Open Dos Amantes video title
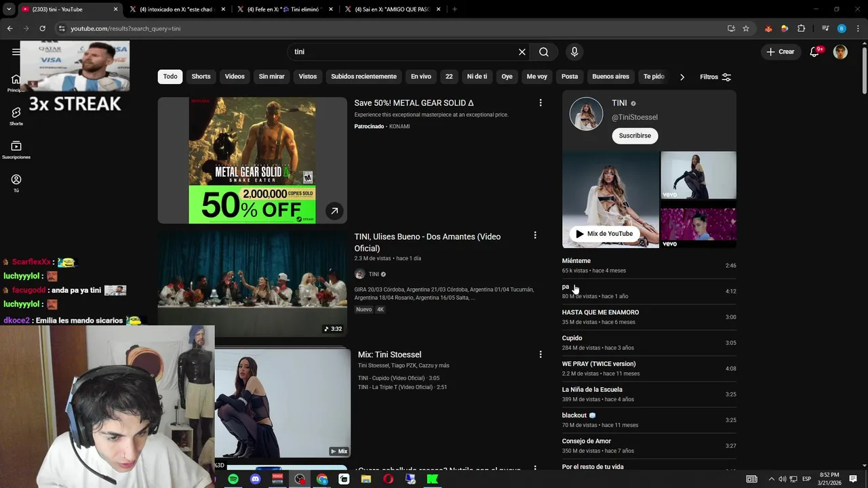 tap(427, 242)
